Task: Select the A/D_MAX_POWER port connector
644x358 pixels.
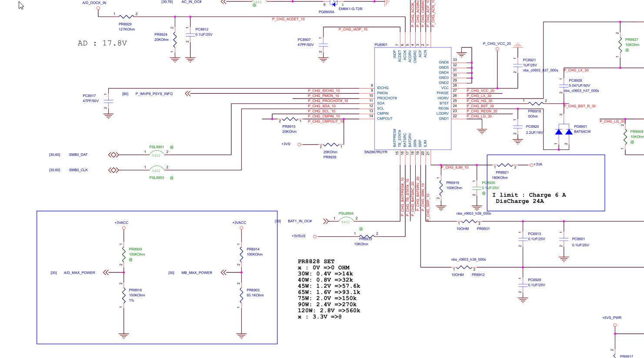Action: [106, 272]
